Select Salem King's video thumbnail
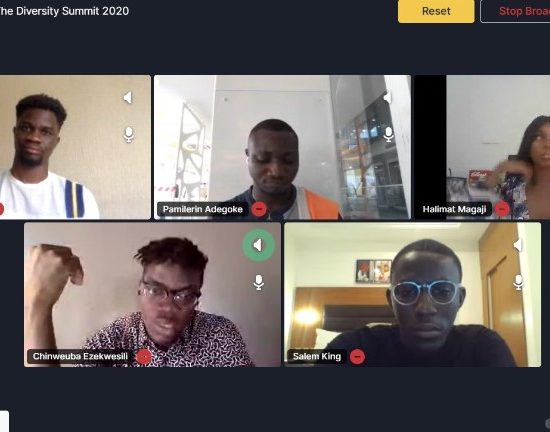The width and height of the screenshot is (550, 432). pyautogui.click(x=412, y=295)
